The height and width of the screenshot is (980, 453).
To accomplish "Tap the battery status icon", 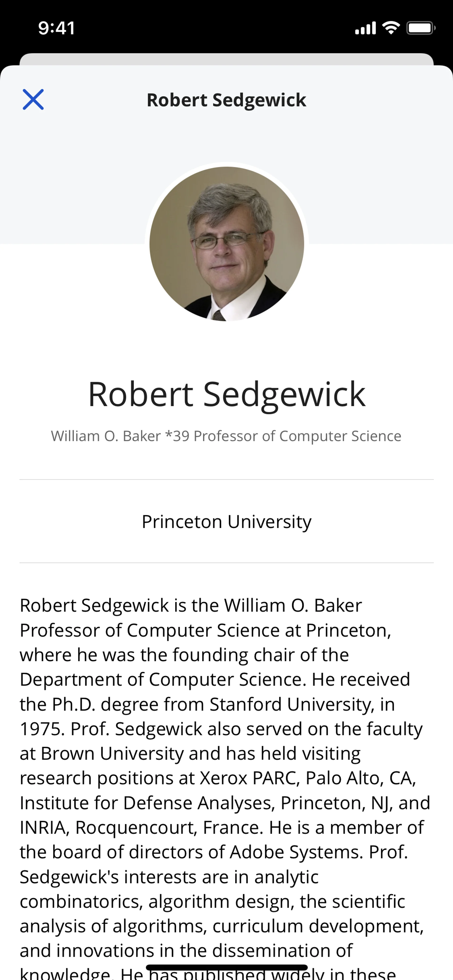I will [x=421, y=28].
